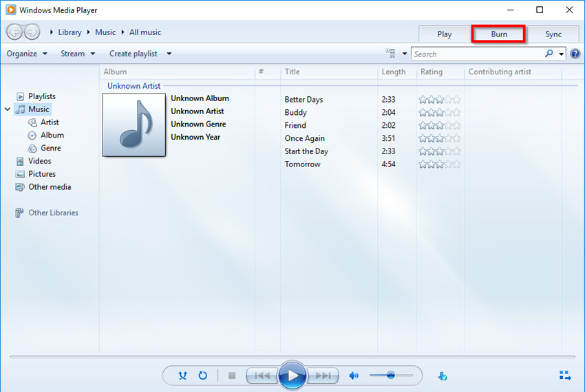Collapse the Music tree node

(8, 109)
